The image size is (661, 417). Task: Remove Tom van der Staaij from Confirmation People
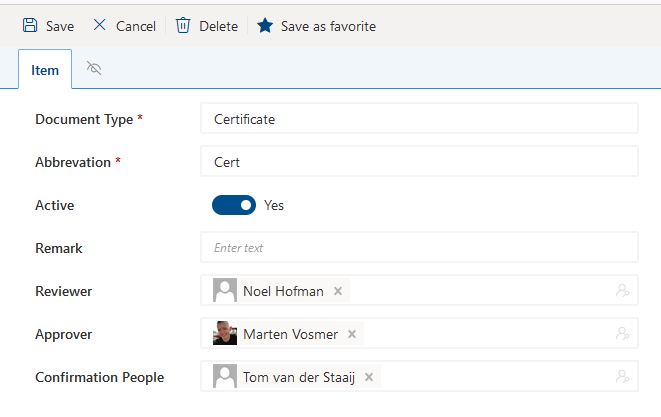click(x=369, y=377)
